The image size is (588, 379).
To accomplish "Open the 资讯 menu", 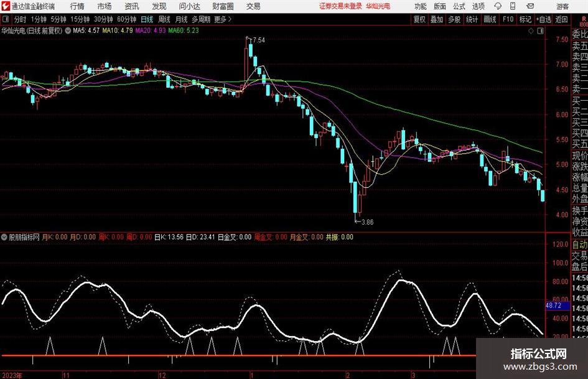I will pyautogui.click(x=132, y=6).
